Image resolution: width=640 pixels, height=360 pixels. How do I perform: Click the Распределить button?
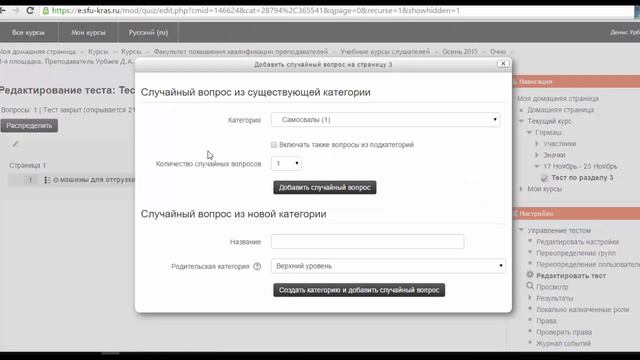[29, 125]
